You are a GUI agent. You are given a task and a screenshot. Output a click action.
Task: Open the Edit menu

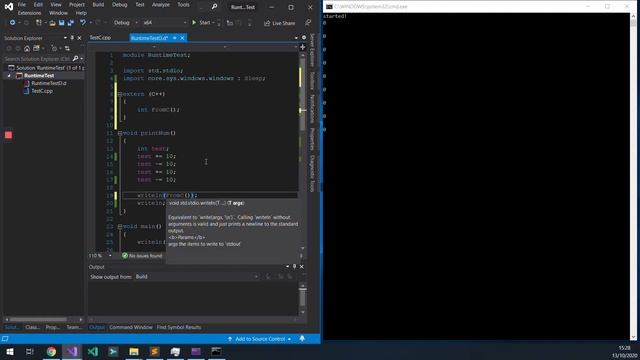coord(38,4)
